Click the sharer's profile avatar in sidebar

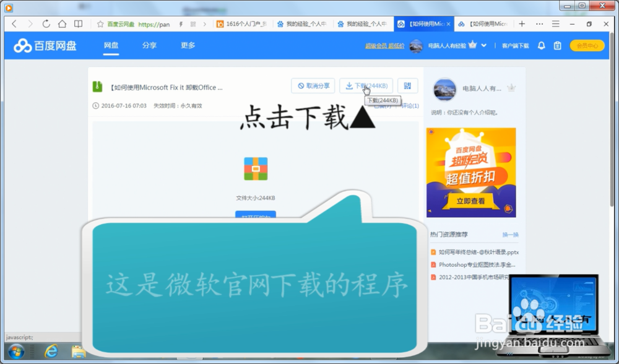(444, 89)
